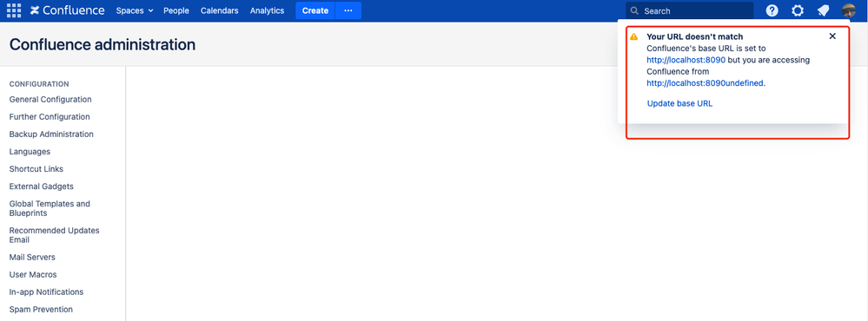Open Global Templates and Blueprints

point(50,208)
